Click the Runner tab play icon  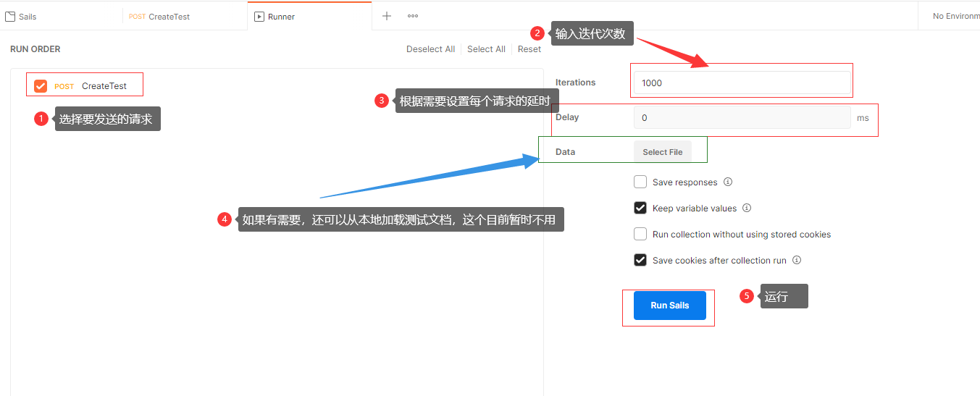pyautogui.click(x=259, y=16)
